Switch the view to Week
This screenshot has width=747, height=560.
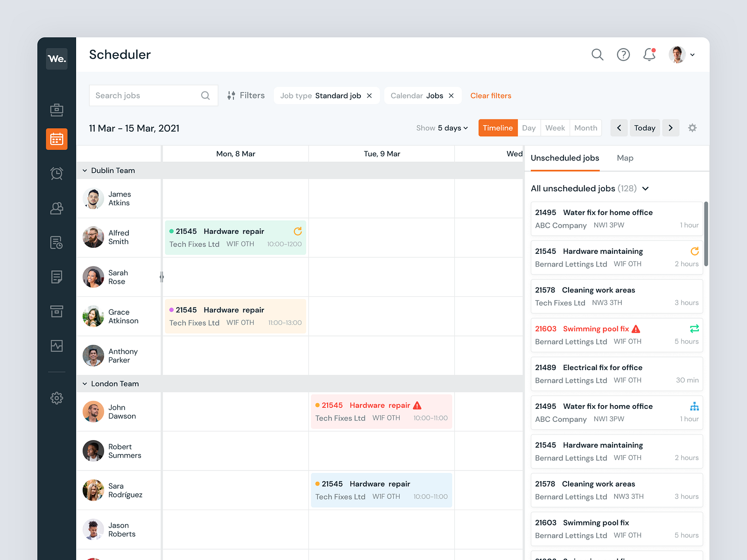[555, 128]
